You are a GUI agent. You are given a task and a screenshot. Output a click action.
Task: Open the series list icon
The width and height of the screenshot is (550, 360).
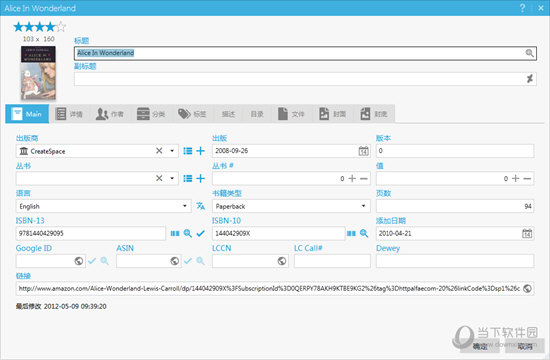pos(188,178)
